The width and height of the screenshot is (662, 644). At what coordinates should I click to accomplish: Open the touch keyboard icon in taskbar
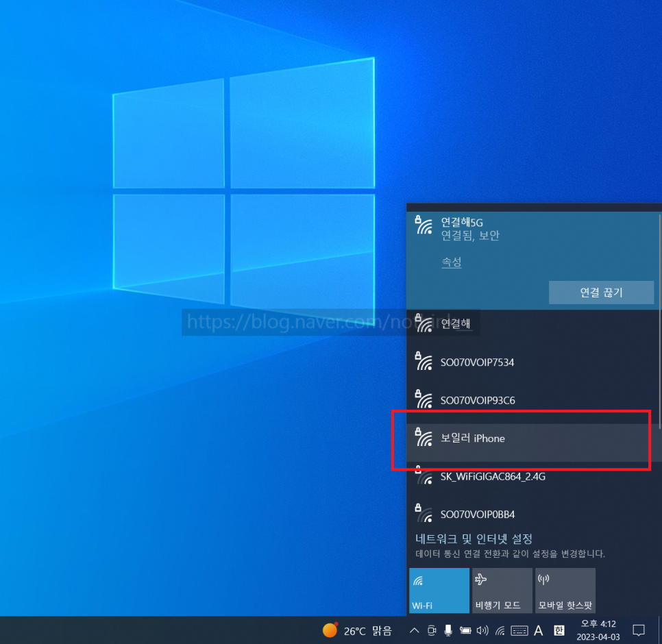pos(519,630)
